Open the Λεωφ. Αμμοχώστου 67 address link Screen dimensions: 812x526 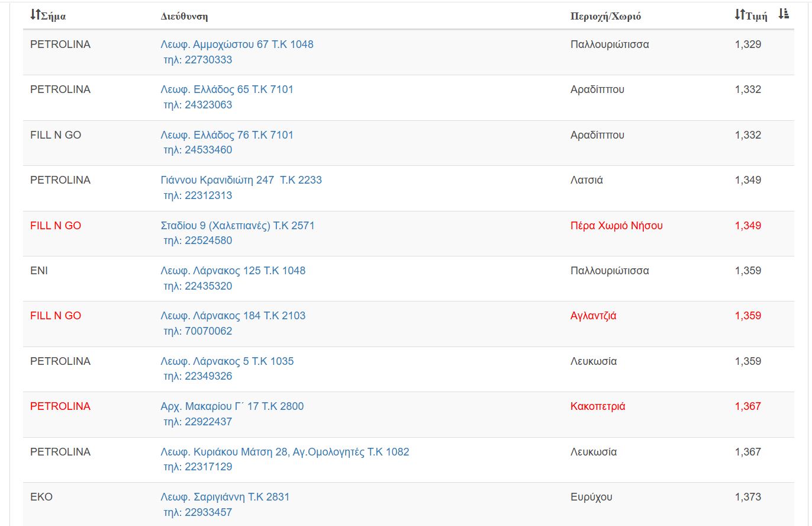pyautogui.click(x=237, y=44)
